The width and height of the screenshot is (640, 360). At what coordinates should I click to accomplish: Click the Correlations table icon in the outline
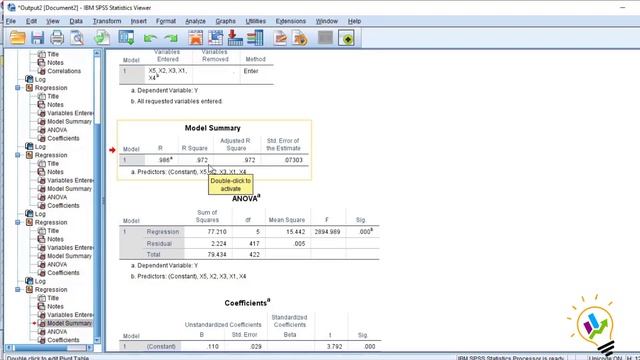41,71
